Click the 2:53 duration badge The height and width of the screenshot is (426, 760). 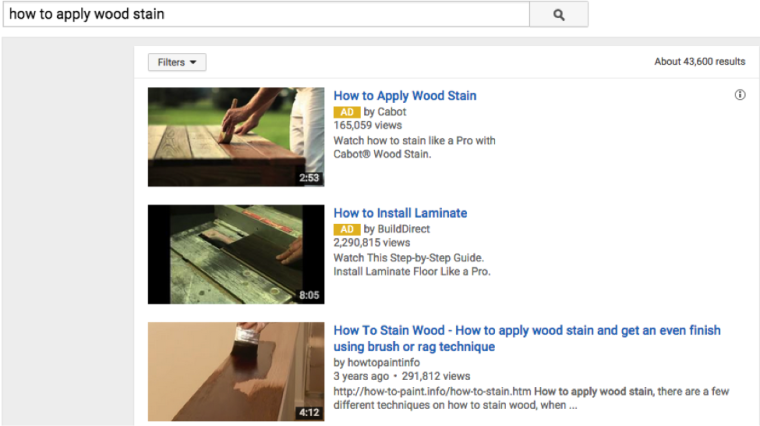pos(309,178)
